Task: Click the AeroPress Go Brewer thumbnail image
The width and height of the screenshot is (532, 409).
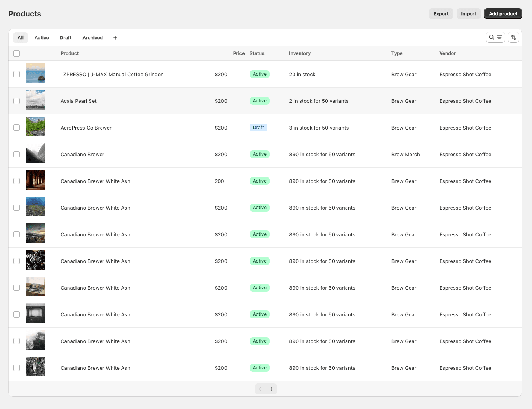Action: 35,126
